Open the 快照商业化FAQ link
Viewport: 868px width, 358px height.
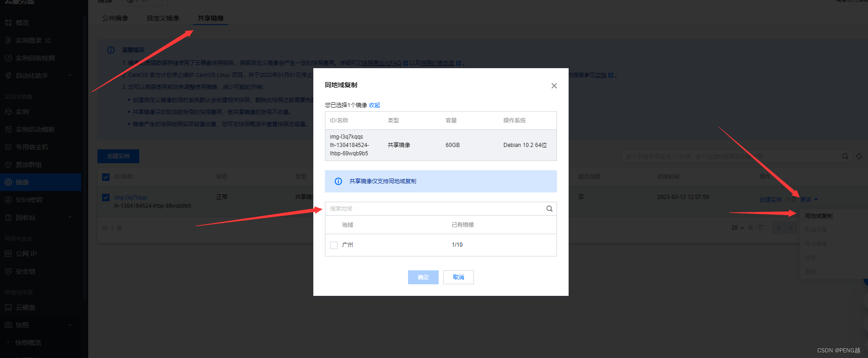coord(382,63)
